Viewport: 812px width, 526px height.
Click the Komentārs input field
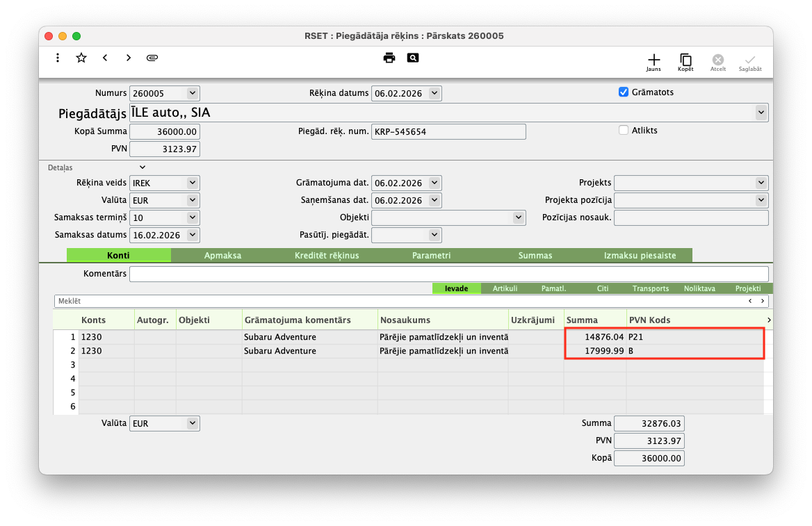point(448,274)
